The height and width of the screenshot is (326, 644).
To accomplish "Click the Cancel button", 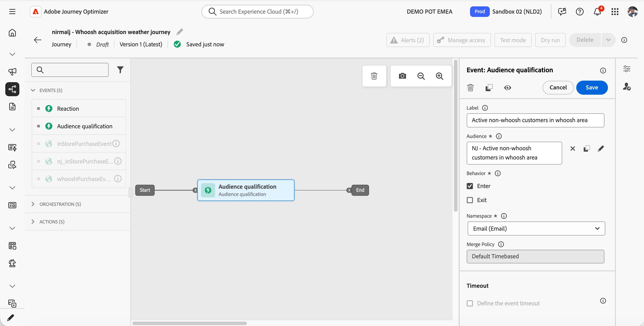I will [x=558, y=88].
